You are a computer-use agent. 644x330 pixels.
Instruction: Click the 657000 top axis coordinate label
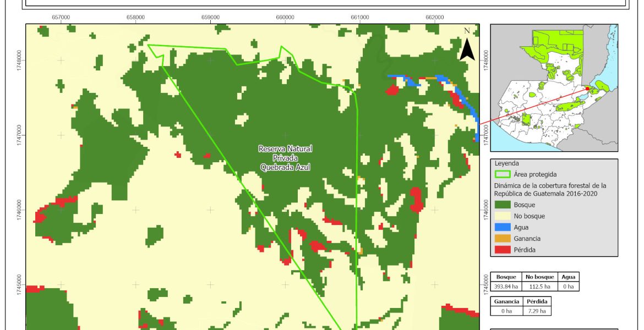[x=61, y=17]
